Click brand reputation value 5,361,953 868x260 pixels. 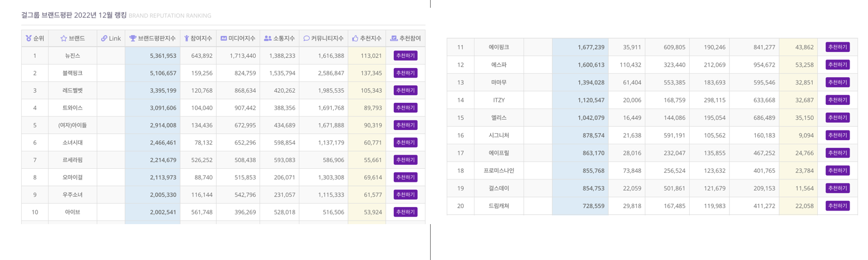(163, 56)
